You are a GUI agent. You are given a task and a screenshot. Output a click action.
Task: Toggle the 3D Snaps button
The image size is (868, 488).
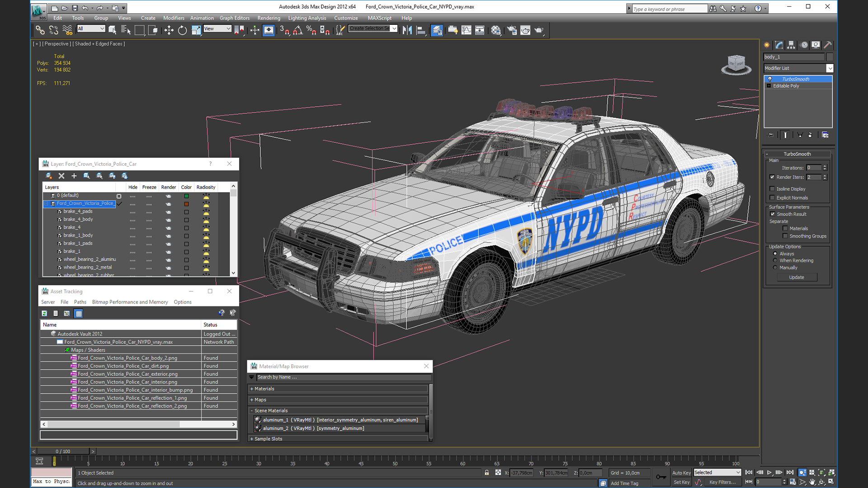tap(284, 30)
